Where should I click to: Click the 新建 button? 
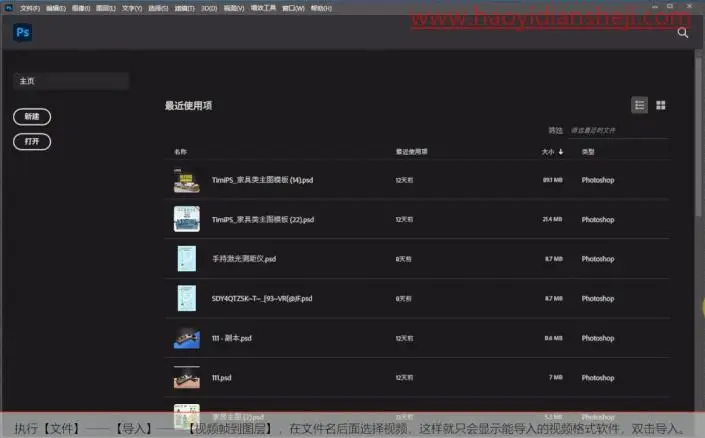32,116
